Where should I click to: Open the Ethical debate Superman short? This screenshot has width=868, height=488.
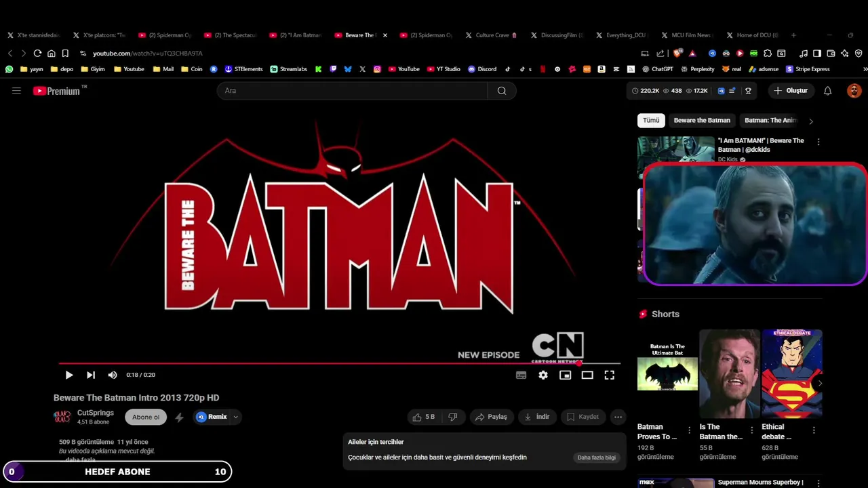click(x=792, y=373)
